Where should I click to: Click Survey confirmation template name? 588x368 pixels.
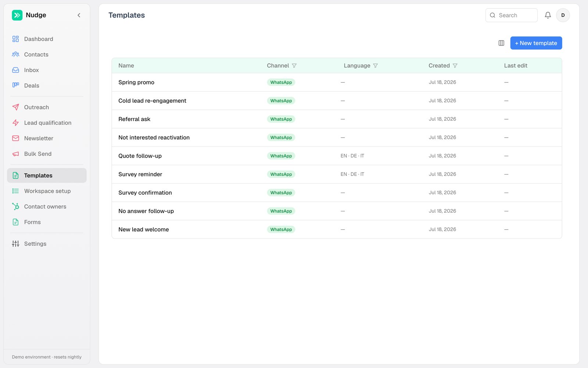tap(145, 193)
